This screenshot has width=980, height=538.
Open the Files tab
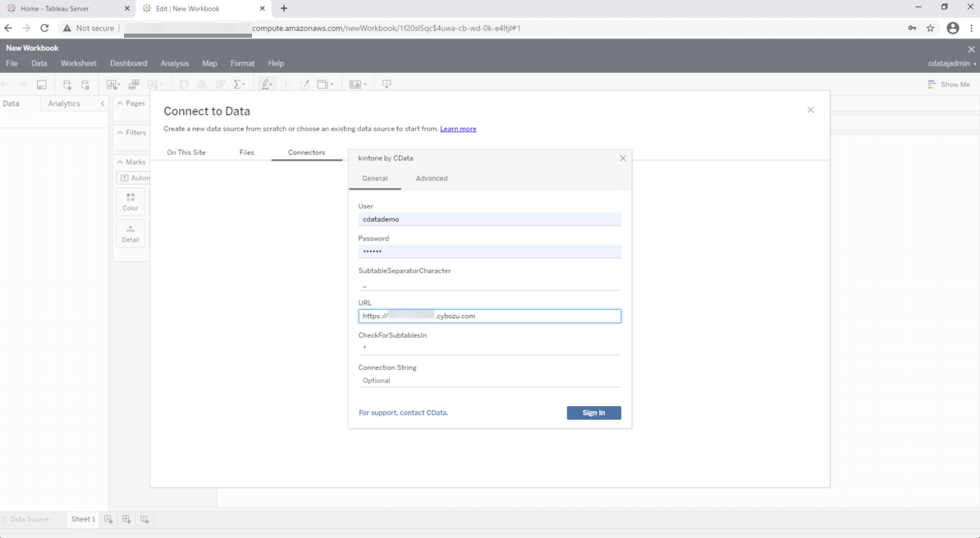tap(246, 153)
